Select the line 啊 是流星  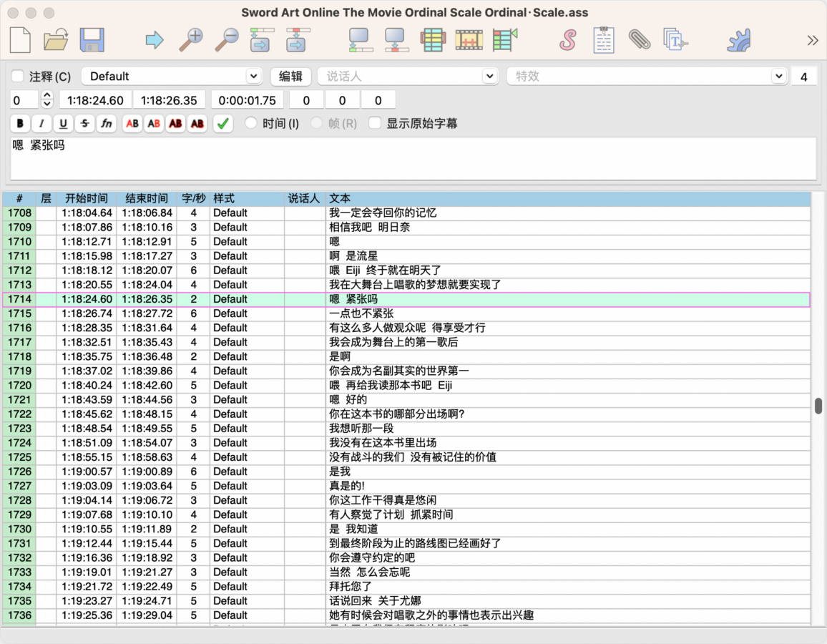(406, 255)
